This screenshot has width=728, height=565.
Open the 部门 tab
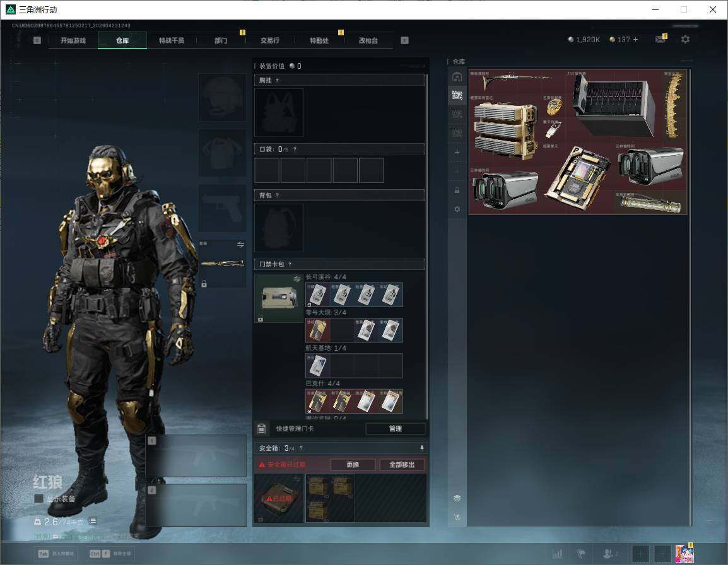[x=221, y=40]
